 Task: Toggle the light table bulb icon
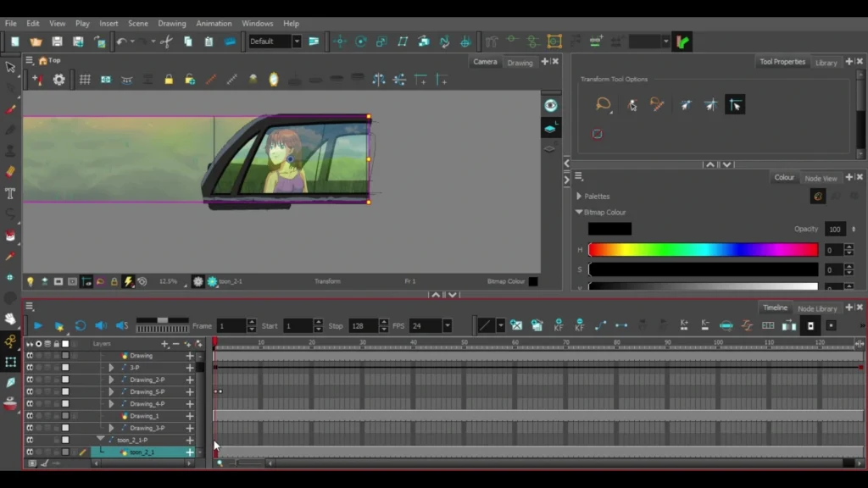(x=31, y=281)
